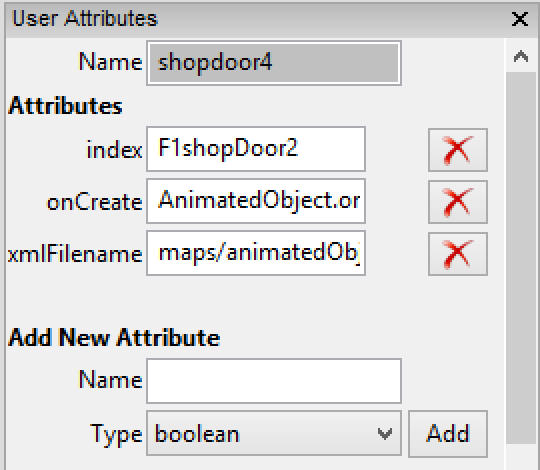This screenshot has width=540, height=470.
Task: Click the Attributes section heading
Action: [x=65, y=106]
